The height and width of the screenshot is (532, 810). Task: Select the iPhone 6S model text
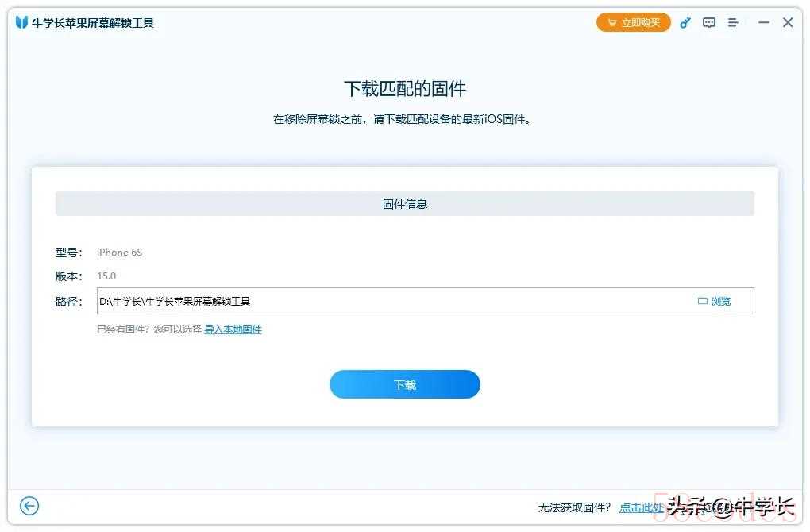[119, 252]
